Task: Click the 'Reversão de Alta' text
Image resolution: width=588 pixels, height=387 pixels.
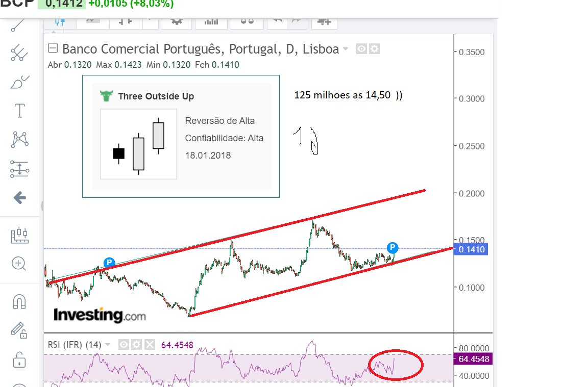Action: (220, 121)
